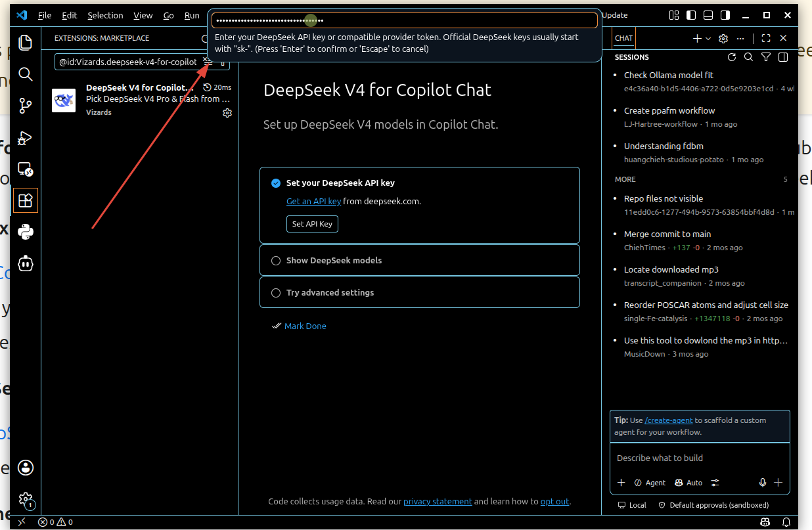Click the Set API Key button
Viewport: 812px width, 530px height.
(x=312, y=224)
